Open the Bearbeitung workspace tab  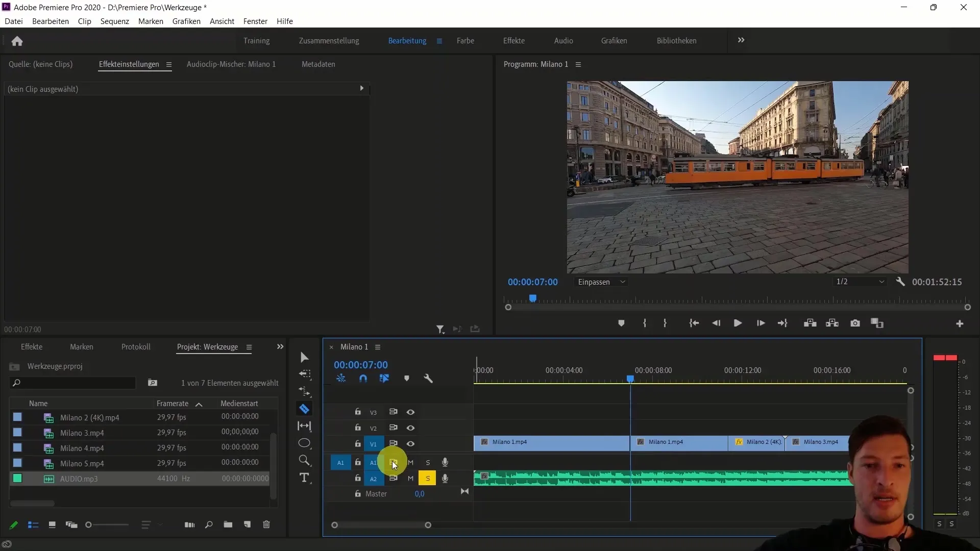point(407,40)
